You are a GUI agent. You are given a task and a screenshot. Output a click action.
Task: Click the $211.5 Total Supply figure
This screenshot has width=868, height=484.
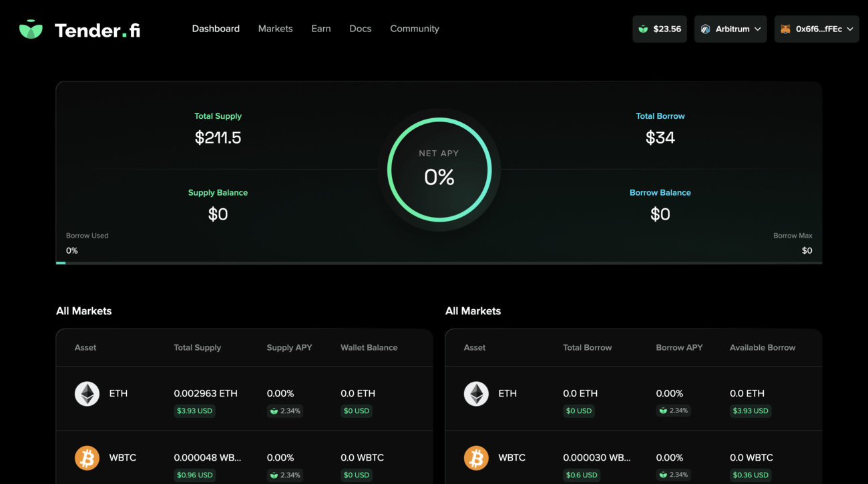pyautogui.click(x=218, y=138)
